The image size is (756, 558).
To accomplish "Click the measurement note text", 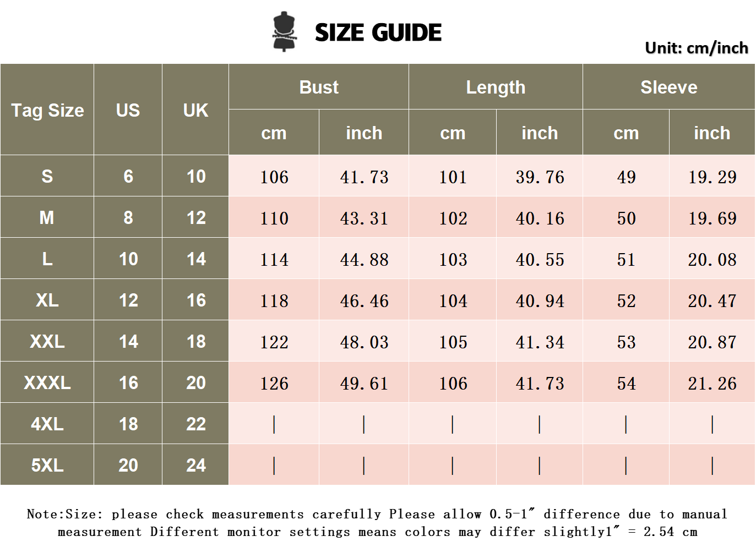I will pyautogui.click(x=377, y=523).
